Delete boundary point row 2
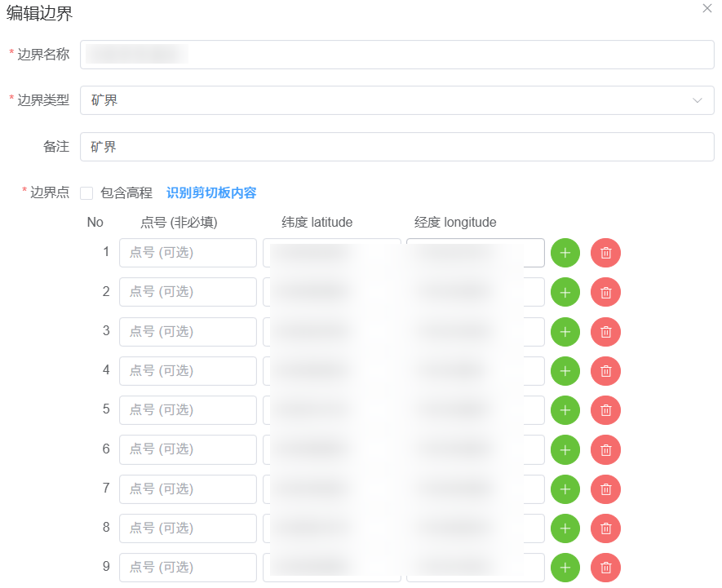The width and height of the screenshot is (722, 588). [x=605, y=292]
